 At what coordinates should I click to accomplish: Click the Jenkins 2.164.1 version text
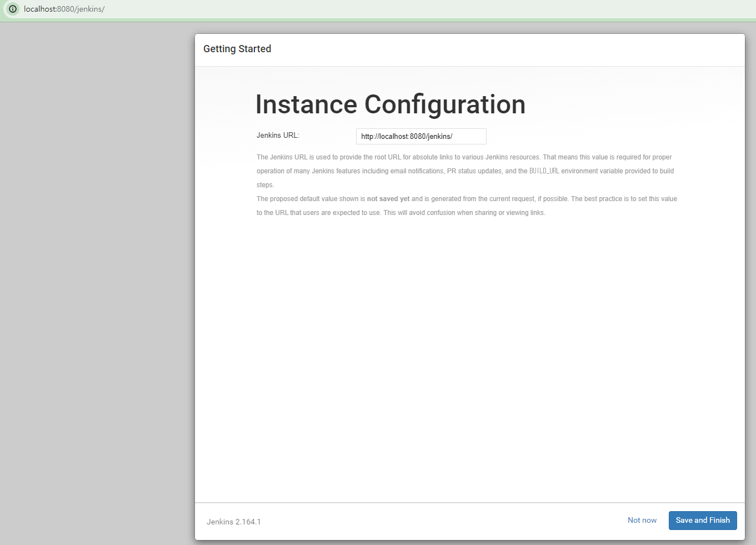pyautogui.click(x=234, y=522)
